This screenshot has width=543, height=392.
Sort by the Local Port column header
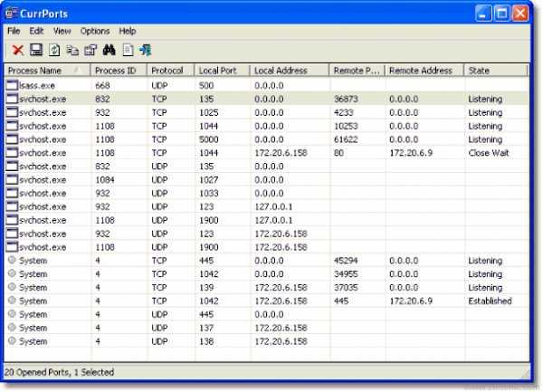[x=223, y=71]
